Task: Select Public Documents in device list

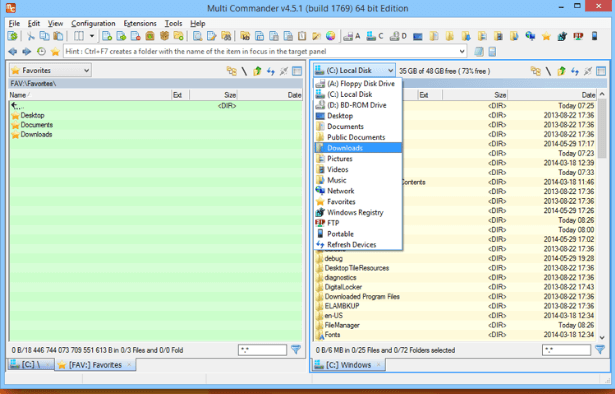Action: coord(358,137)
